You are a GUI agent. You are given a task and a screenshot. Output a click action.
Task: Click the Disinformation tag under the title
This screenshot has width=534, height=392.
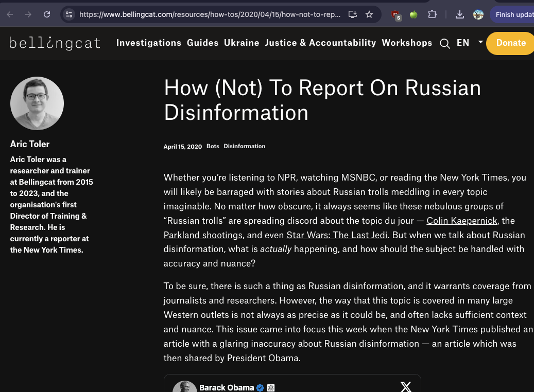245,146
